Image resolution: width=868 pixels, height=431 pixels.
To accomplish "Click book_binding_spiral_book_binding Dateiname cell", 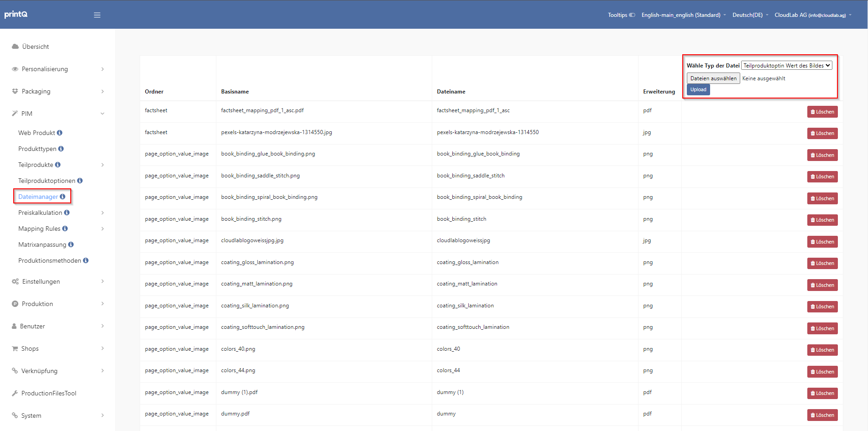I will pos(480,197).
